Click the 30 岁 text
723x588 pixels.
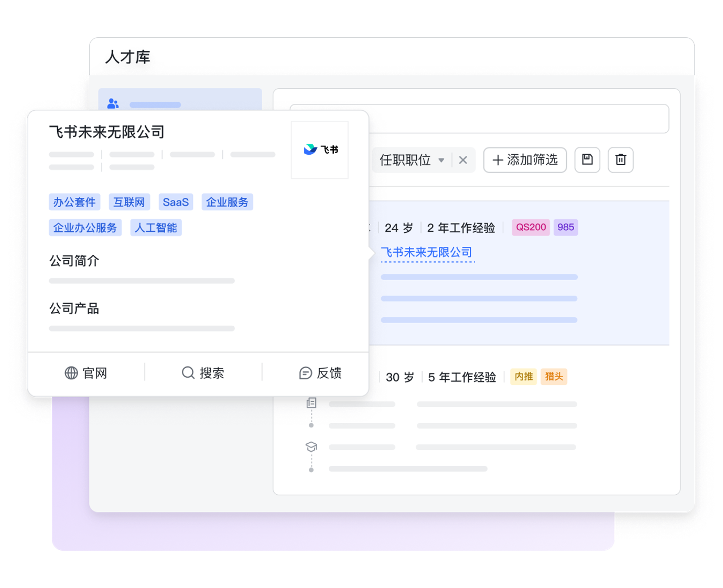400,377
